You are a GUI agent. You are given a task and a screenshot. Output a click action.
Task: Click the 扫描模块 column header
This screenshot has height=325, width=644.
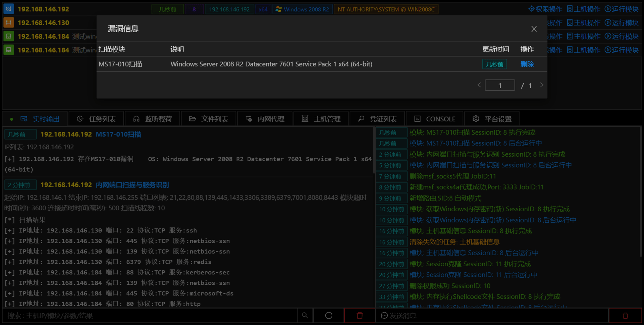point(112,49)
